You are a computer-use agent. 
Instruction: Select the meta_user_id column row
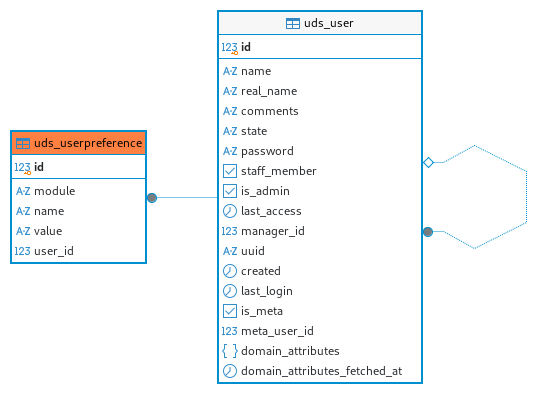[x=320, y=331]
